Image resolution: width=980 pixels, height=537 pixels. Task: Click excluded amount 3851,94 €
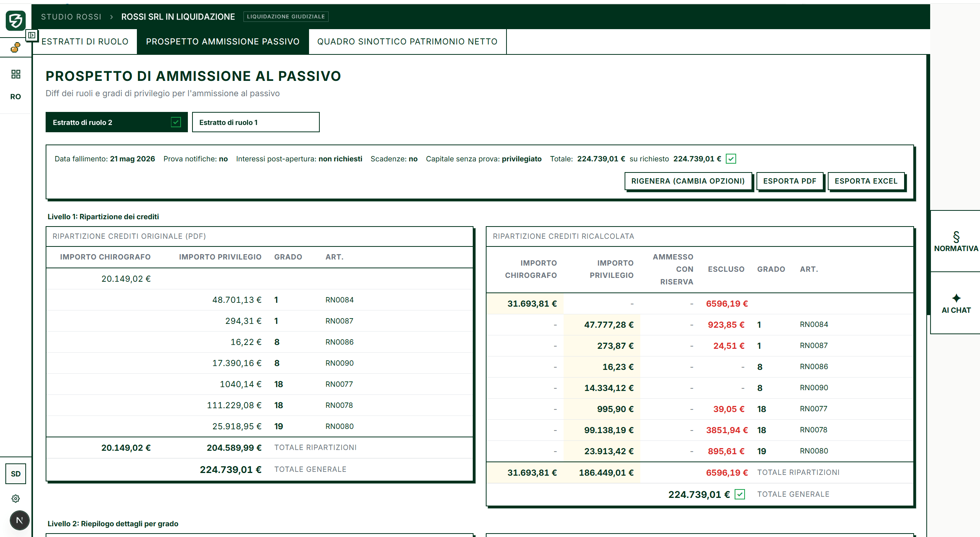727,430
